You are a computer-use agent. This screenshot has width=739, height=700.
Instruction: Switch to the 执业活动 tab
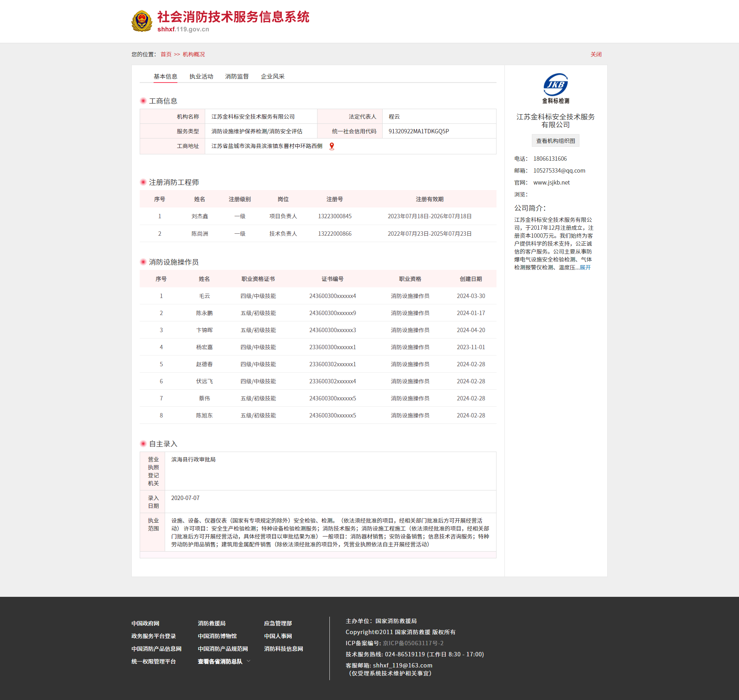click(x=201, y=77)
